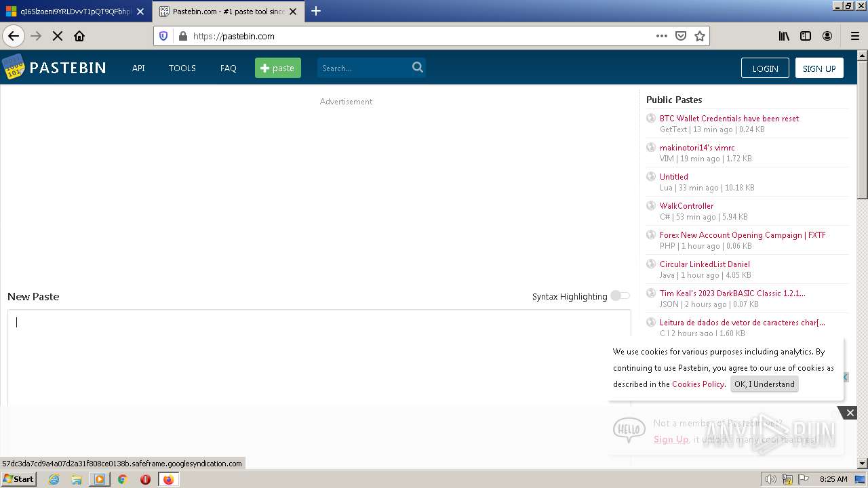Open Chrome from taskbar
This screenshot has width=868, height=488.
[x=123, y=479]
